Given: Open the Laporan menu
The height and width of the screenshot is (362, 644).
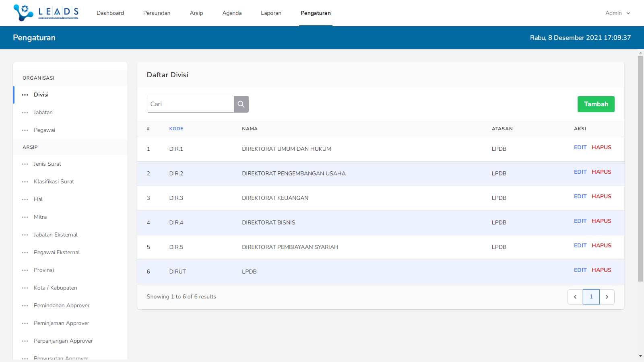Looking at the screenshot, I should pos(271,13).
